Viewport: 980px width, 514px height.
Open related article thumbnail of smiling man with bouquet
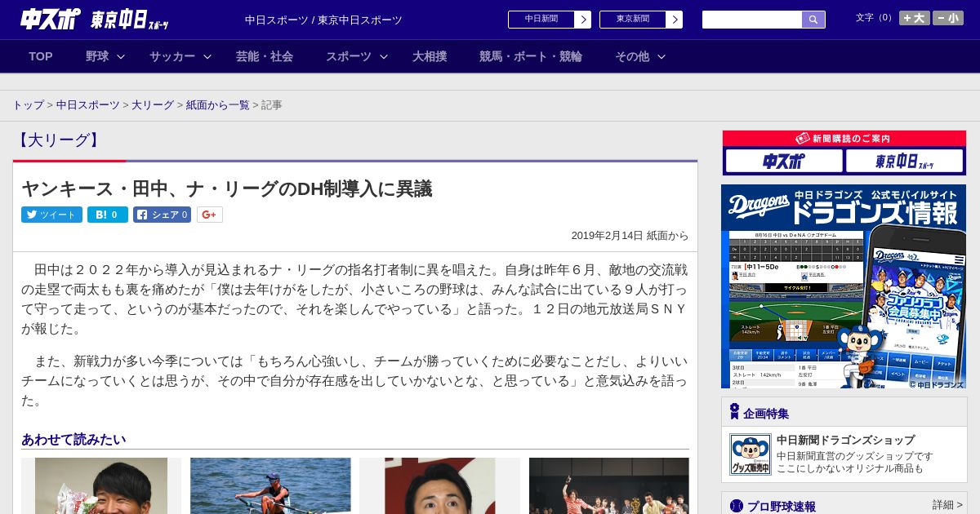point(101,485)
